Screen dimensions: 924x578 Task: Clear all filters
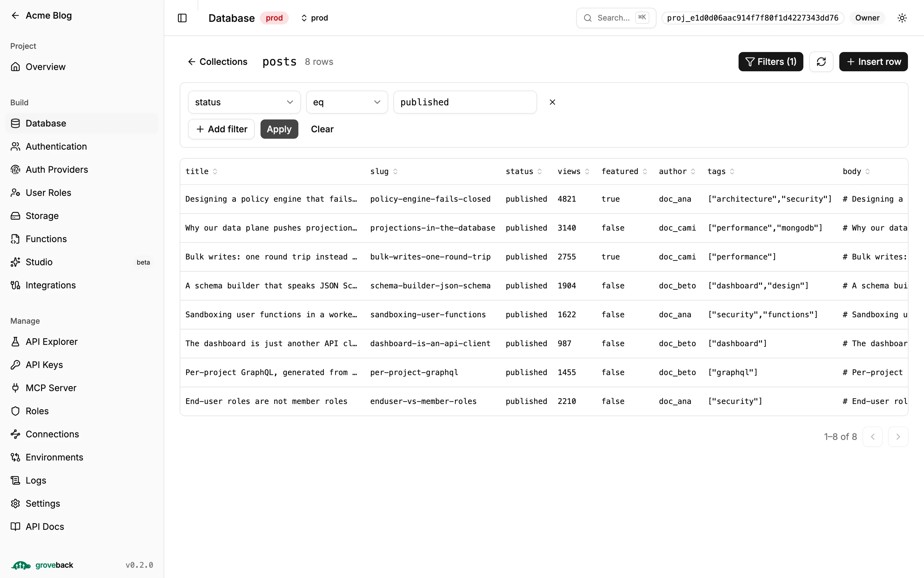click(x=322, y=129)
